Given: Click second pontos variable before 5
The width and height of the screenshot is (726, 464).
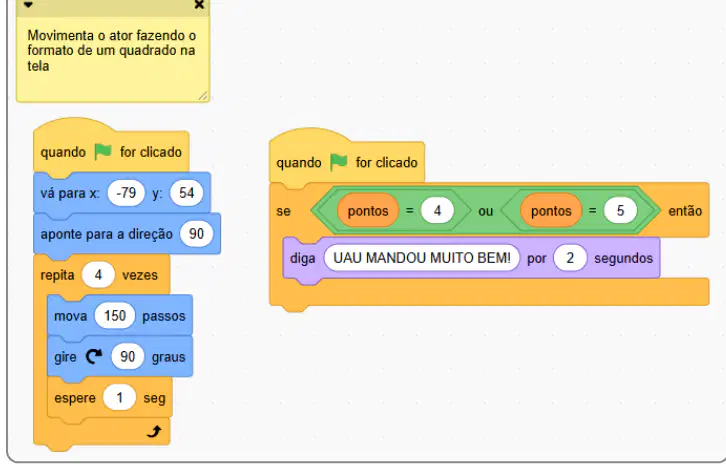Looking at the screenshot, I should click(x=551, y=211).
